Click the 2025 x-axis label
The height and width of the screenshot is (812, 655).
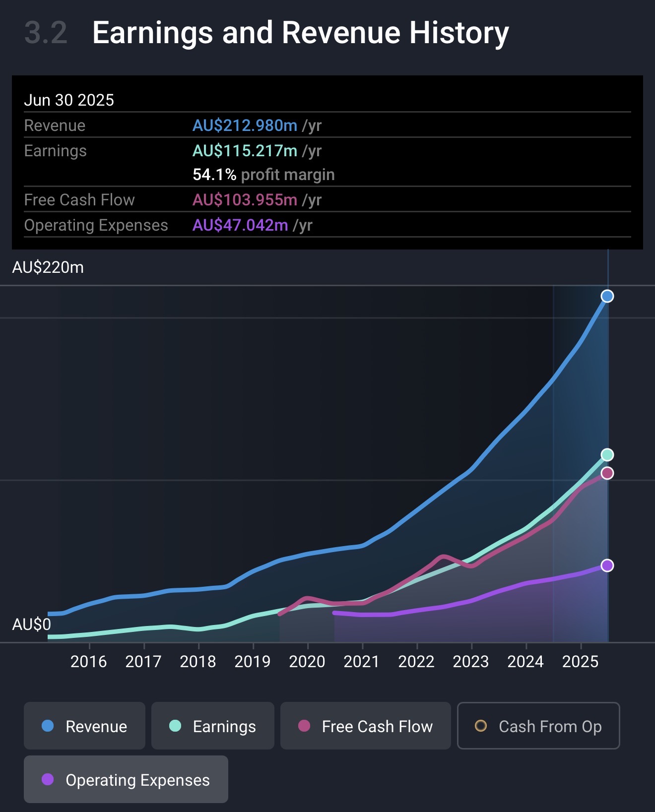(580, 662)
